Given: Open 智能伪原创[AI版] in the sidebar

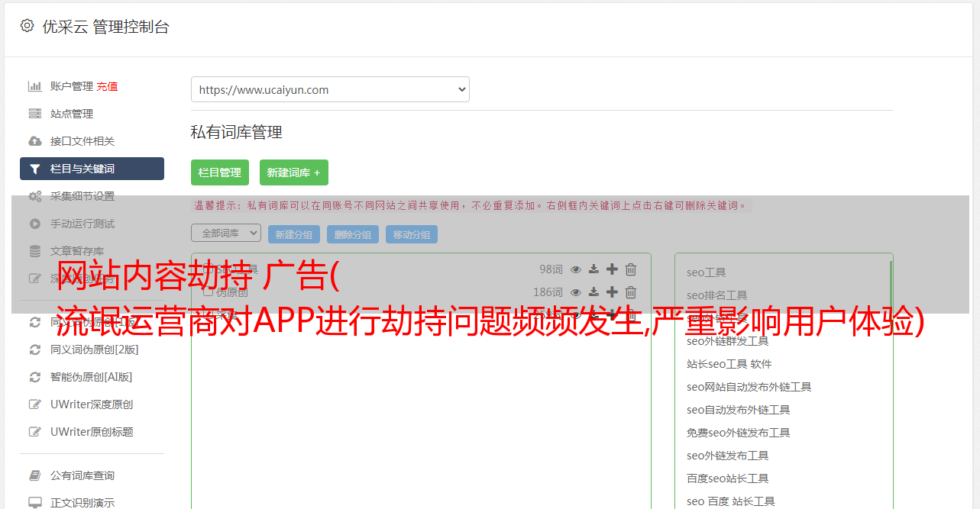Looking at the screenshot, I should click(92, 377).
